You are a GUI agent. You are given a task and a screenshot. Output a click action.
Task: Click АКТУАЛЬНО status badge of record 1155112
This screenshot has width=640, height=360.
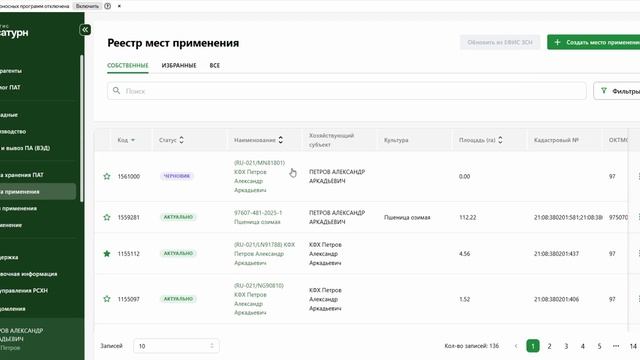pyautogui.click(x=178, y=253)
